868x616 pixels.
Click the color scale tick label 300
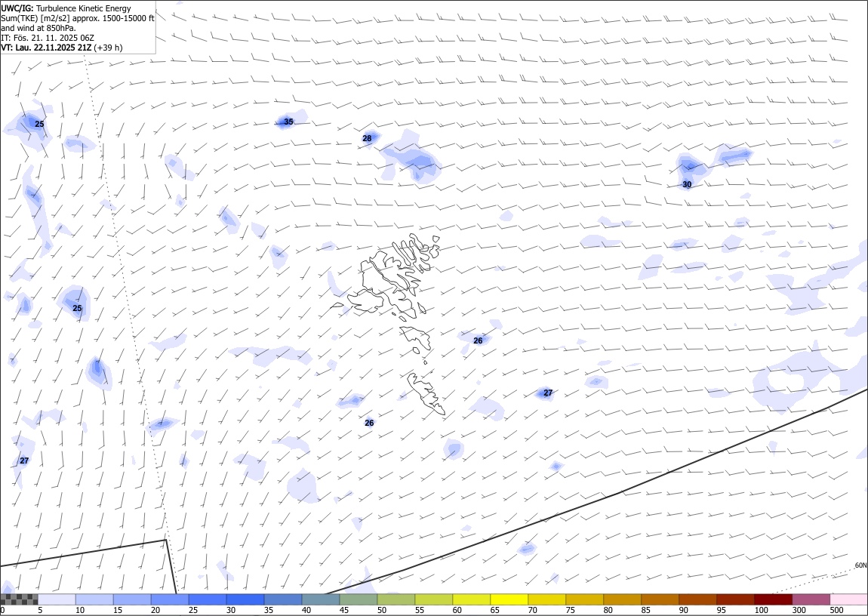[799, 610]
